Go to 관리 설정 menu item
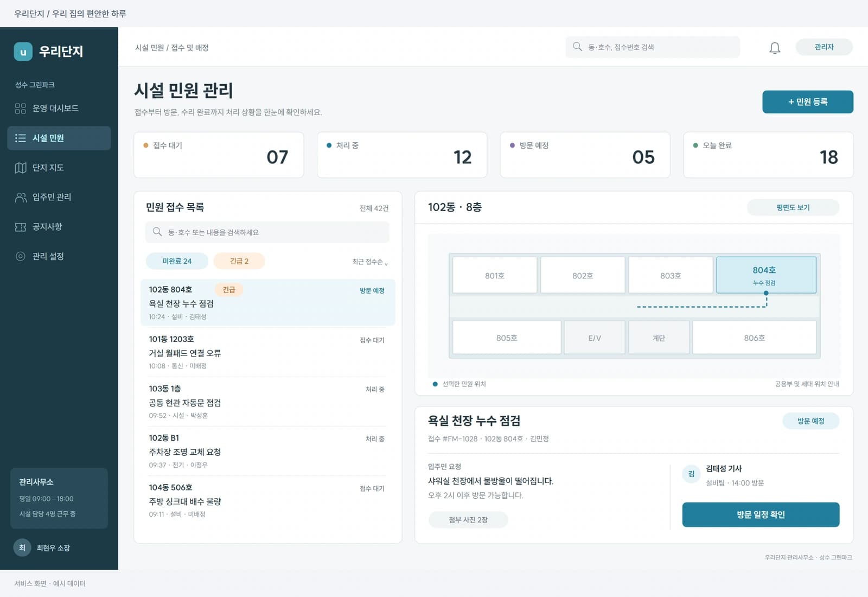 59,256
